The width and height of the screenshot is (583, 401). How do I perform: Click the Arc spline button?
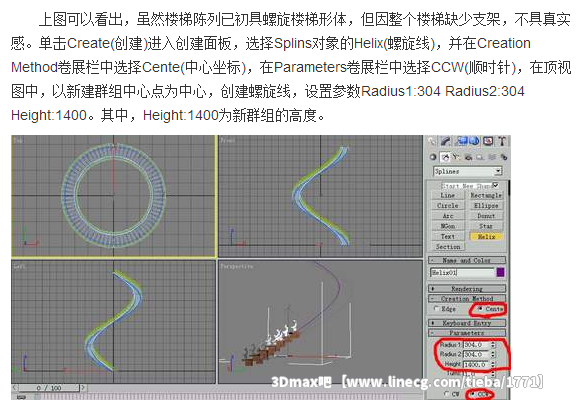coord(448,216)
